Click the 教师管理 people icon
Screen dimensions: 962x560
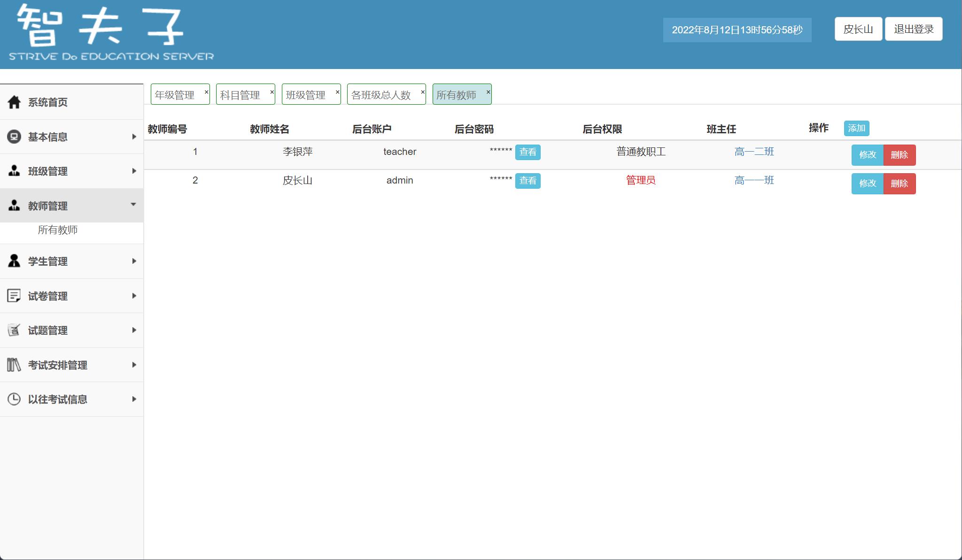14,206
